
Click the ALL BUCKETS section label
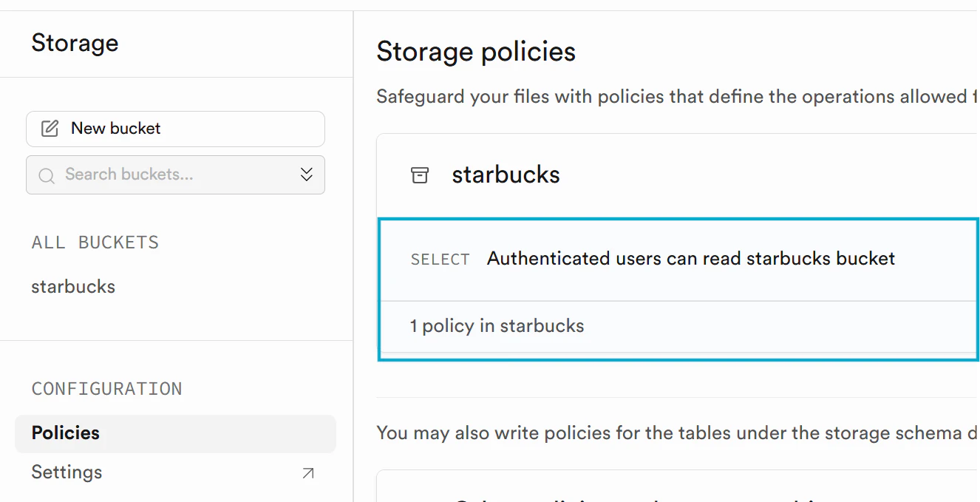95,242
